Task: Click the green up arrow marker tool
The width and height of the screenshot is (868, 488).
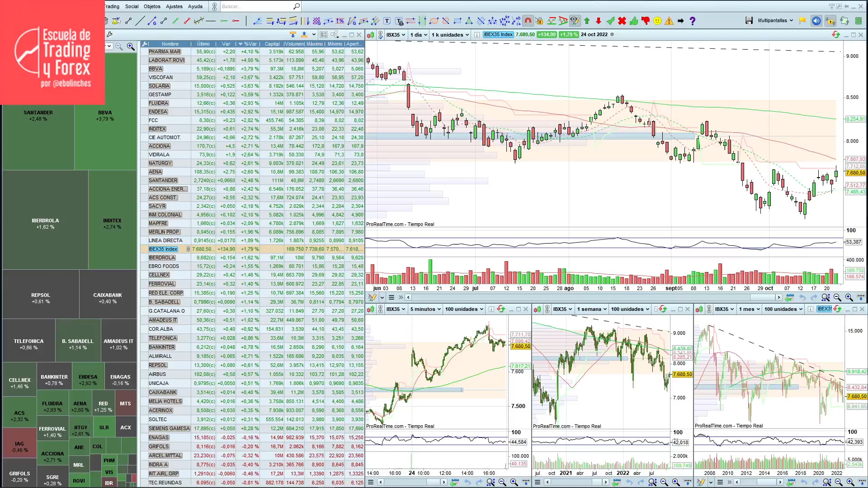Action: 587,21
